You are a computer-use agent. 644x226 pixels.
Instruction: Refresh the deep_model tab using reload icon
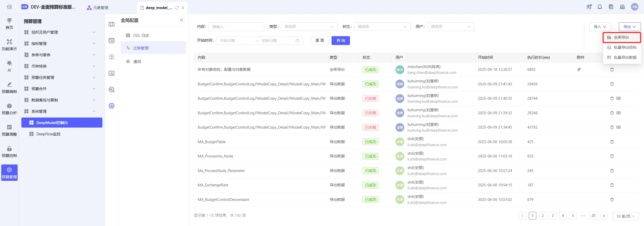point(177,8)
